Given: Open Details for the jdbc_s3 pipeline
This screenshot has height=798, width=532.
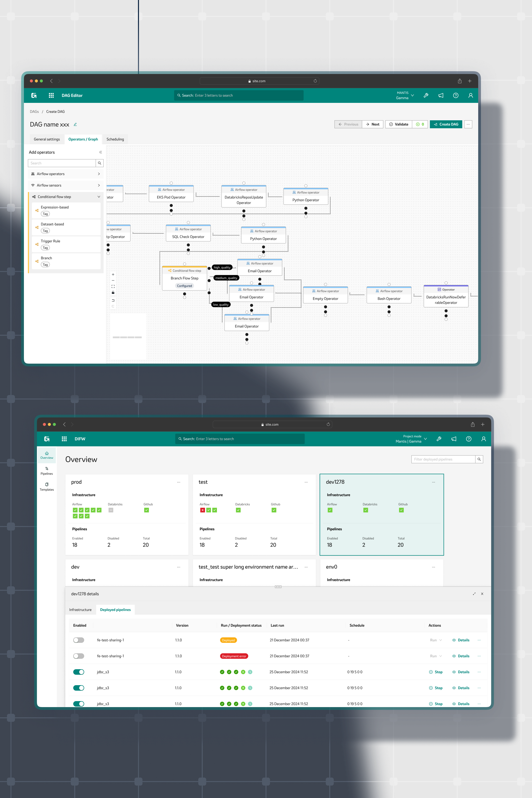Looking at the screenshot, I should (x=463, y=672).
